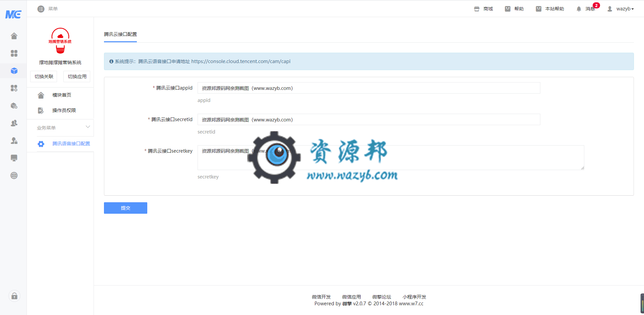This screenshot has width=644, height=315.
Task: Collapse the 业务菜单 section chevron
Action: (88, 127)
